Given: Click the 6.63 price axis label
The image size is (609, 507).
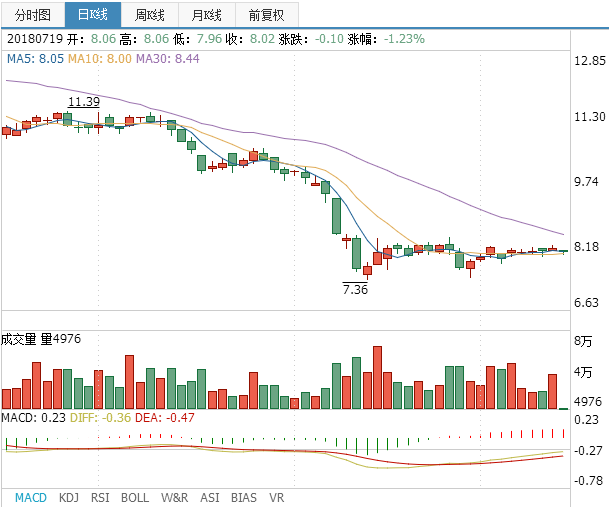Looking at the screenshot, I should (x=586, y=303).
